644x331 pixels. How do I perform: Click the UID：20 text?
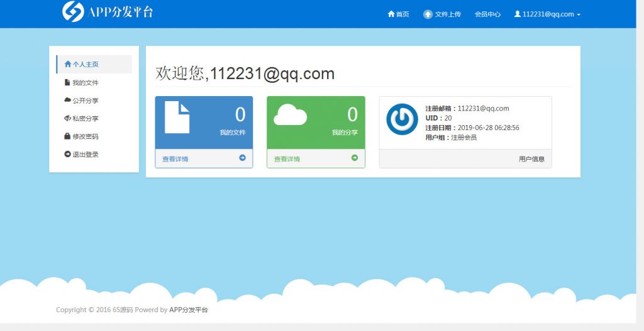click(x=438, y=118)
